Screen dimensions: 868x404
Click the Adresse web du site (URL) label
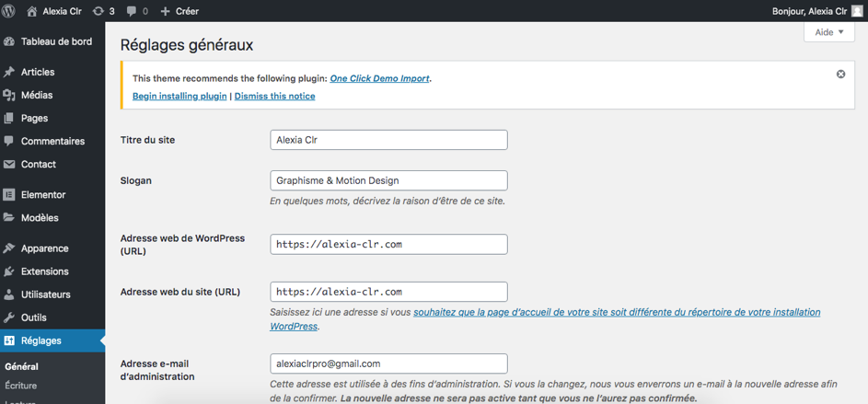click(179, 292)
